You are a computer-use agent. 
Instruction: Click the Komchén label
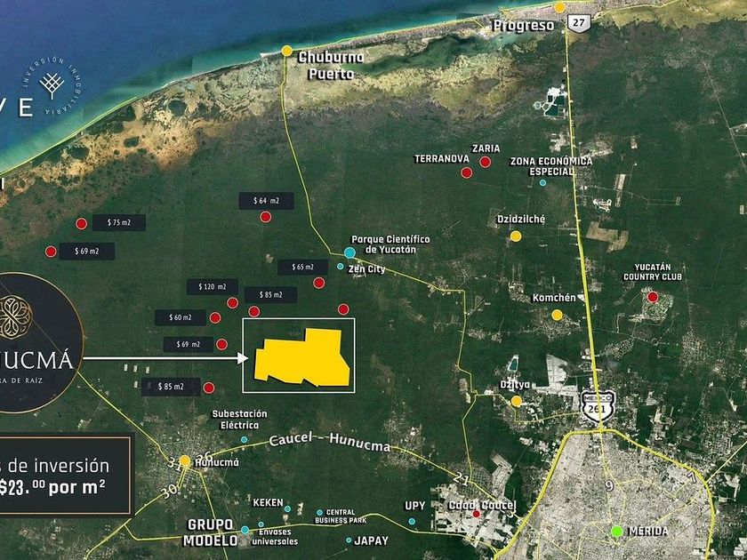click(554, 298)
